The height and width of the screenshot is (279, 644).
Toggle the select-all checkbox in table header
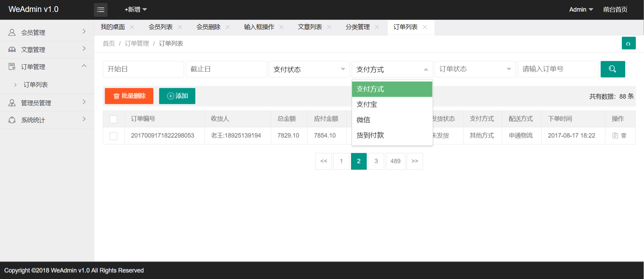(x=113, y=119)
